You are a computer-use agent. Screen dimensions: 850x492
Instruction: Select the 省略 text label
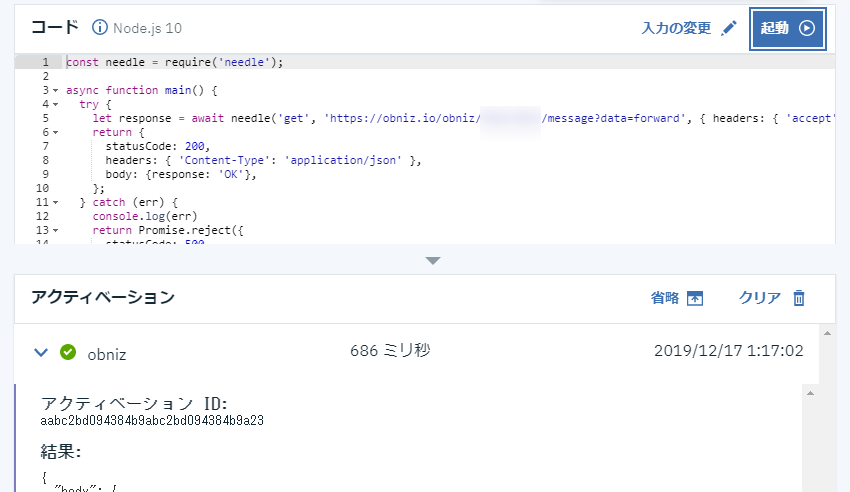point(665,298)
